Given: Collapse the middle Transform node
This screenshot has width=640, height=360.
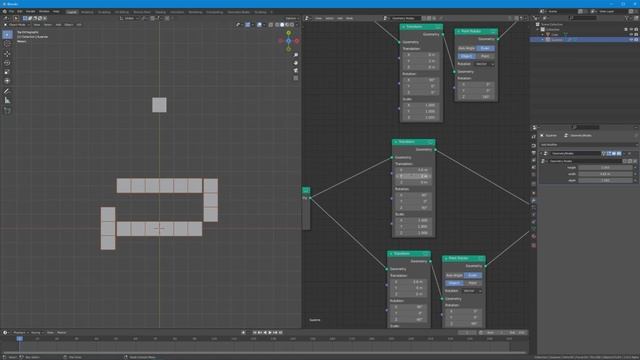Looking at the screenshot, I should 396,142.
